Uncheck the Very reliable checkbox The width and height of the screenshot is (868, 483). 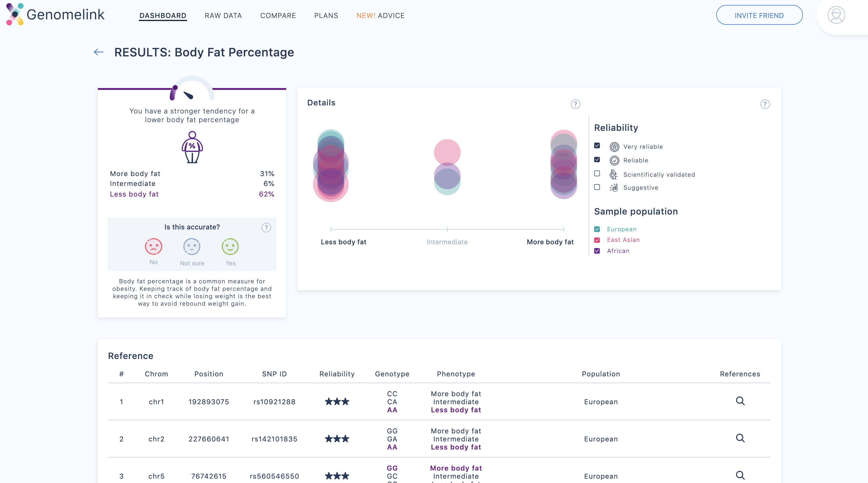click(597, 146)
